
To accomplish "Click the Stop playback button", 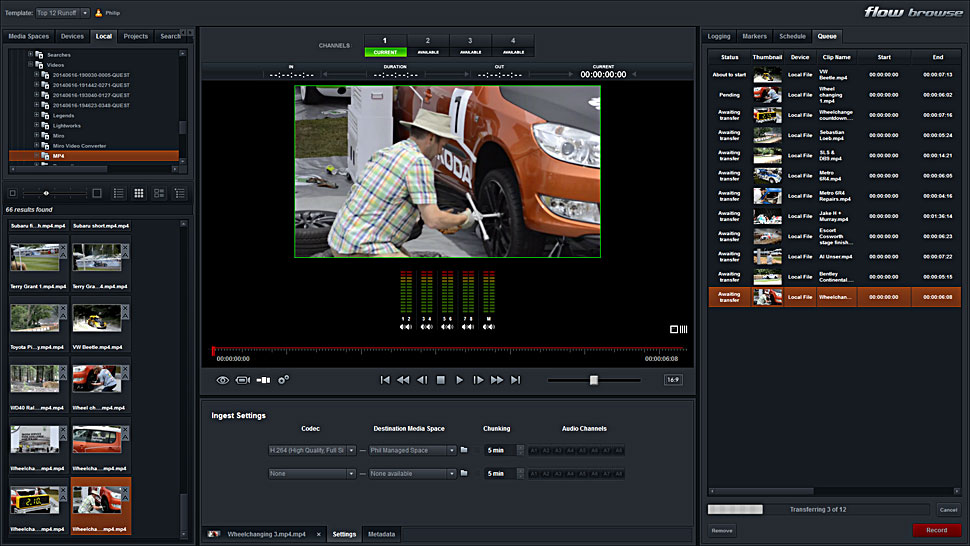I will [441, 380].
